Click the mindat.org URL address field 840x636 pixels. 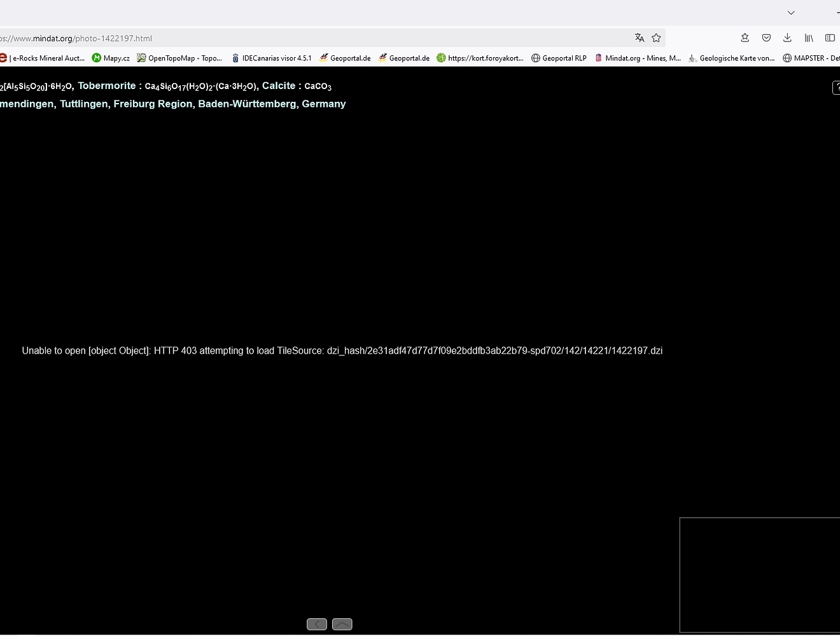pyautogui.click(x=318, y=38)
